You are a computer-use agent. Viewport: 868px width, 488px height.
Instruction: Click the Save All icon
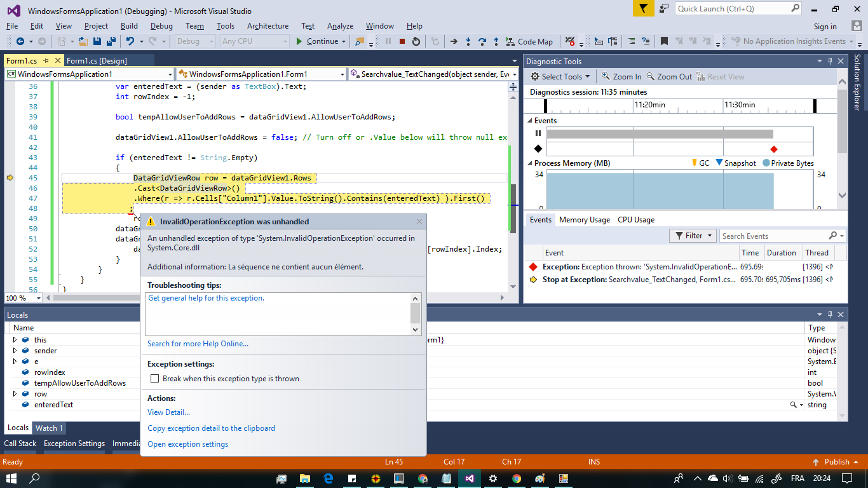pos(111,41)
